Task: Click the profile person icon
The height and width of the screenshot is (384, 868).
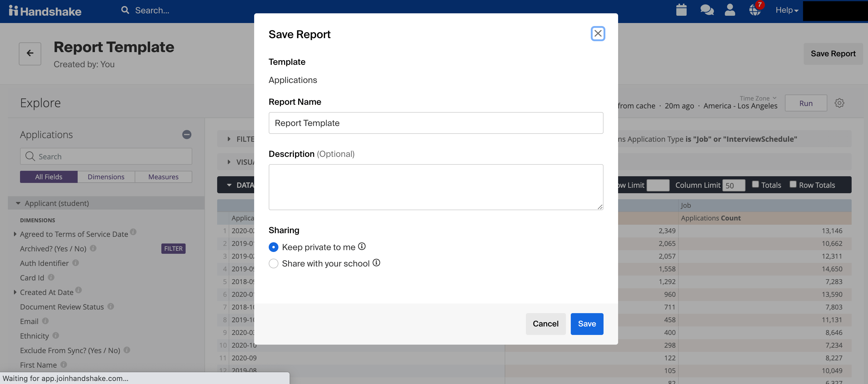Action: point(729,10)
